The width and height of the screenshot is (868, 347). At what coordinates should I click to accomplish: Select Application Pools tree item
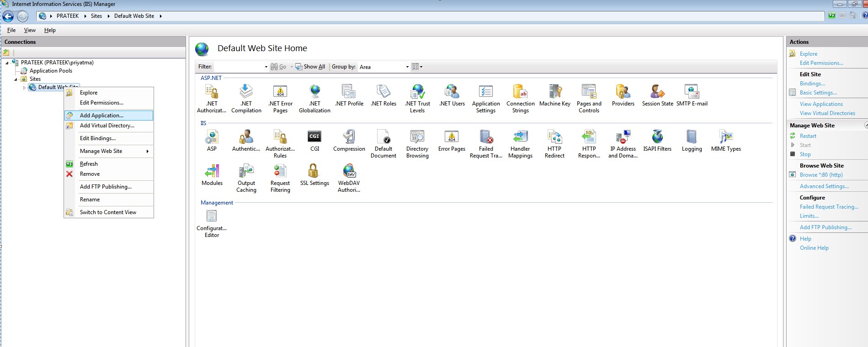pyautogui.click(x=51, y=71)
